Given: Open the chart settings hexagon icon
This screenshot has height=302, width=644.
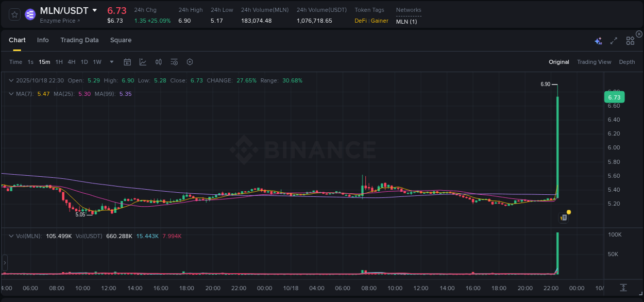Looking at the screenshot, I should pyautogui.click(x=190, y=61).
